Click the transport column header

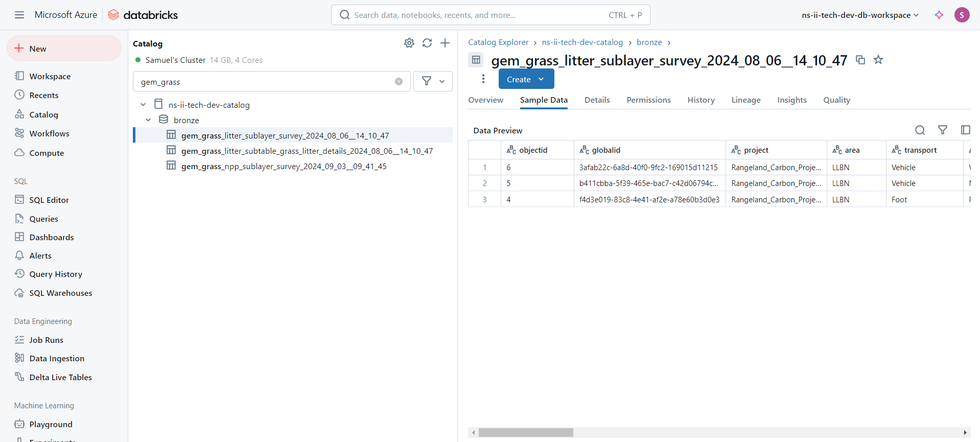(924, 150)
